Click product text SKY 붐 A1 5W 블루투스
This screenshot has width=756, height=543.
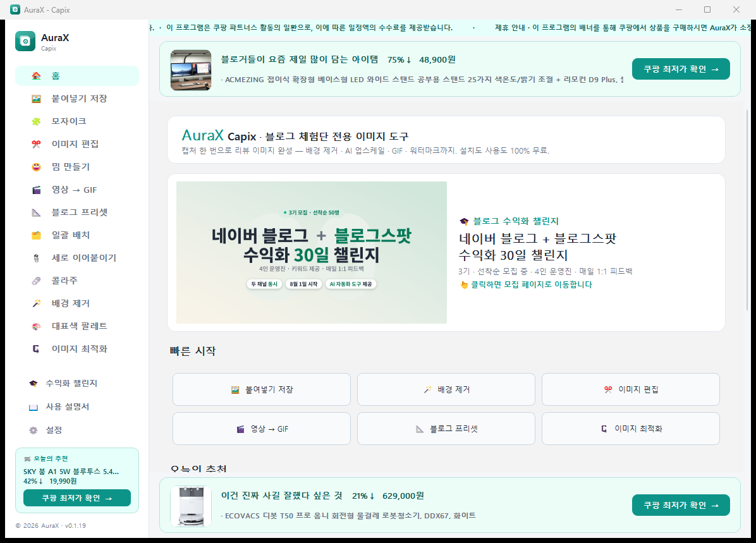pyautogui.click(x=71, y=472)
